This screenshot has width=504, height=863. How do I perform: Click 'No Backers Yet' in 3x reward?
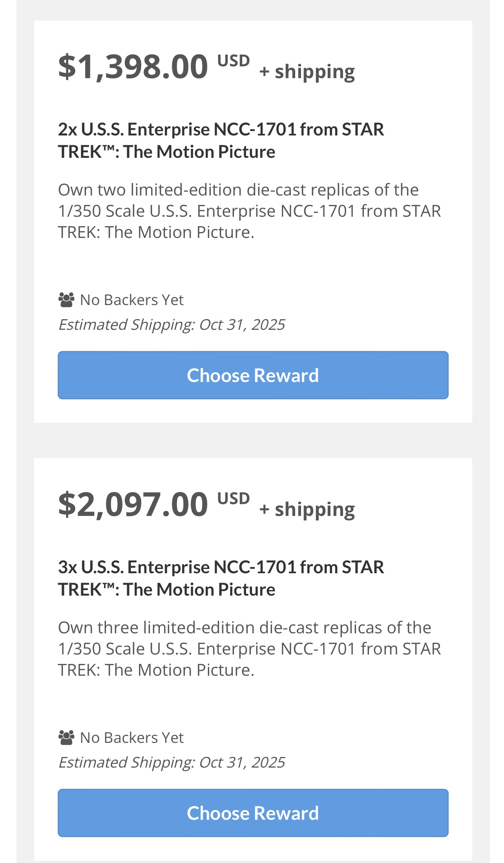132,738
